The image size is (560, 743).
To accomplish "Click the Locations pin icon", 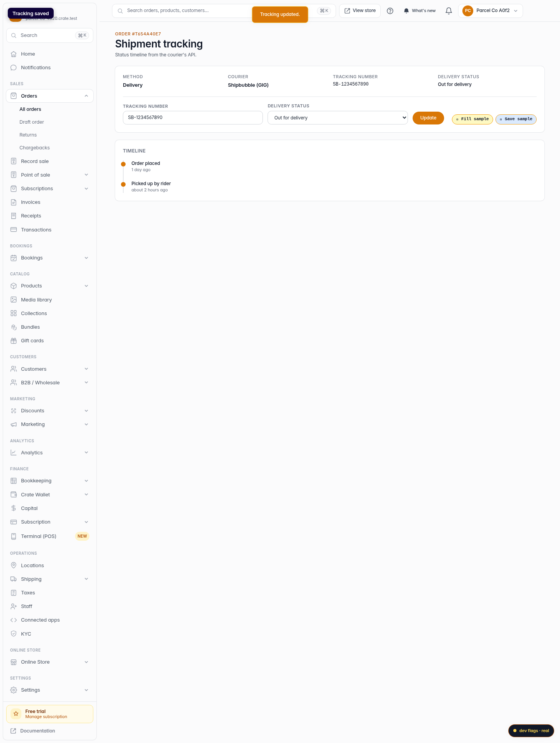I will tap(14, 565).
